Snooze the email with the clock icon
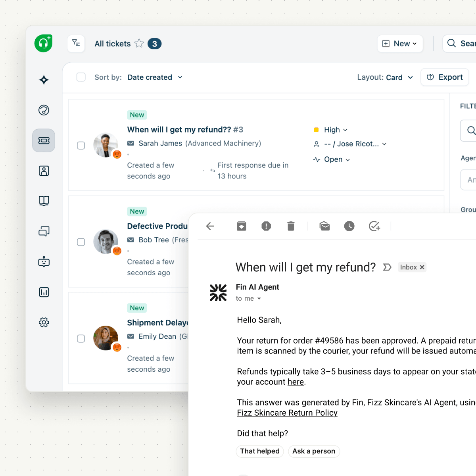Viewport: 476px width, 476px height. (x=349, y=226)
